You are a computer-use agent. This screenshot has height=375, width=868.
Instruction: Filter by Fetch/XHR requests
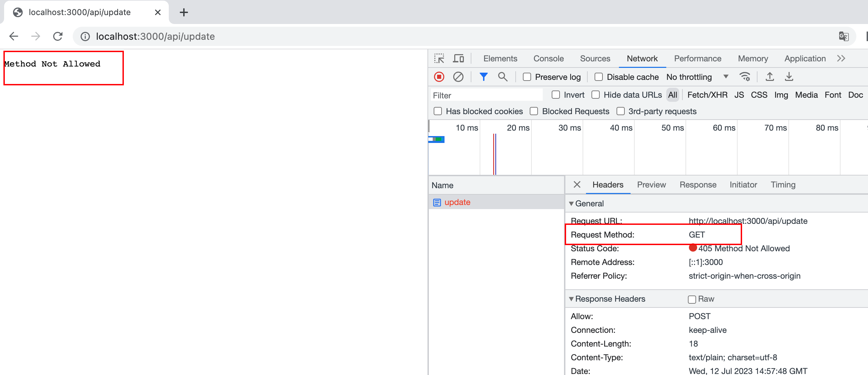[x=707, y=95]
